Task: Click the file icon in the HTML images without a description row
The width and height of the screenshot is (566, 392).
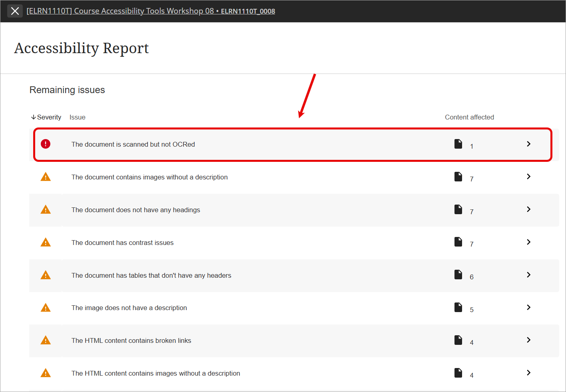Action: click(x=458, y=373)
